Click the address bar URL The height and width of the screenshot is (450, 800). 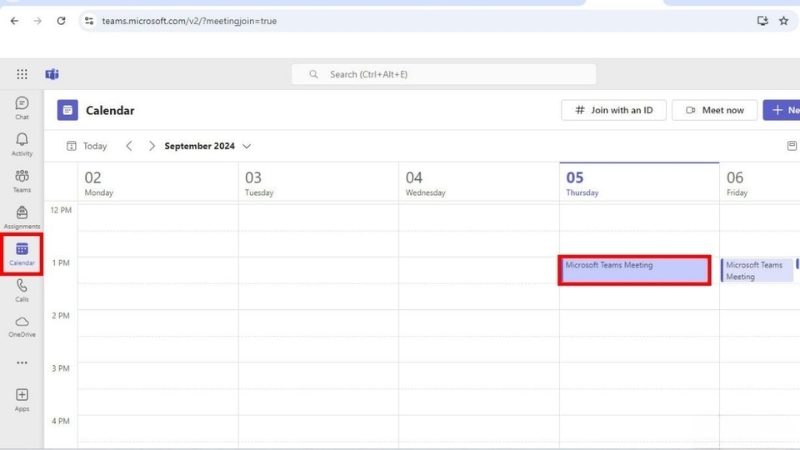pos(189,21)
